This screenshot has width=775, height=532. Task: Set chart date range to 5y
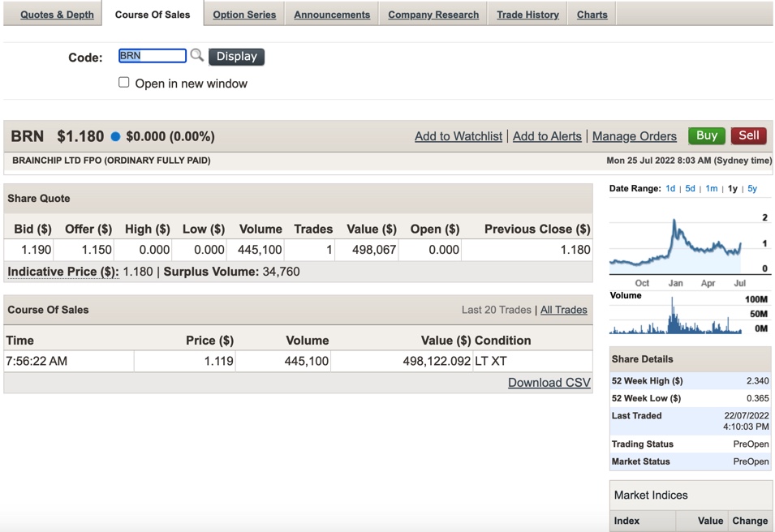tap(751, 188)
